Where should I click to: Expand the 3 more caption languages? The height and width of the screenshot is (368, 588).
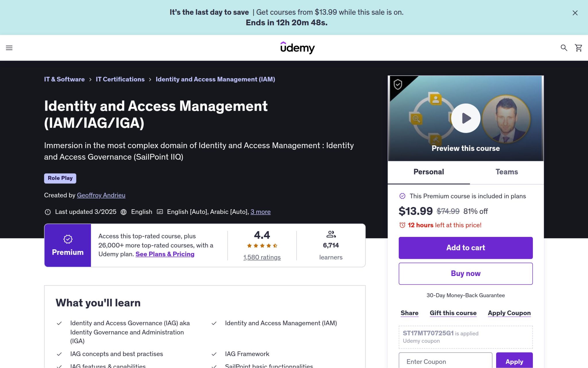[260, 212]
